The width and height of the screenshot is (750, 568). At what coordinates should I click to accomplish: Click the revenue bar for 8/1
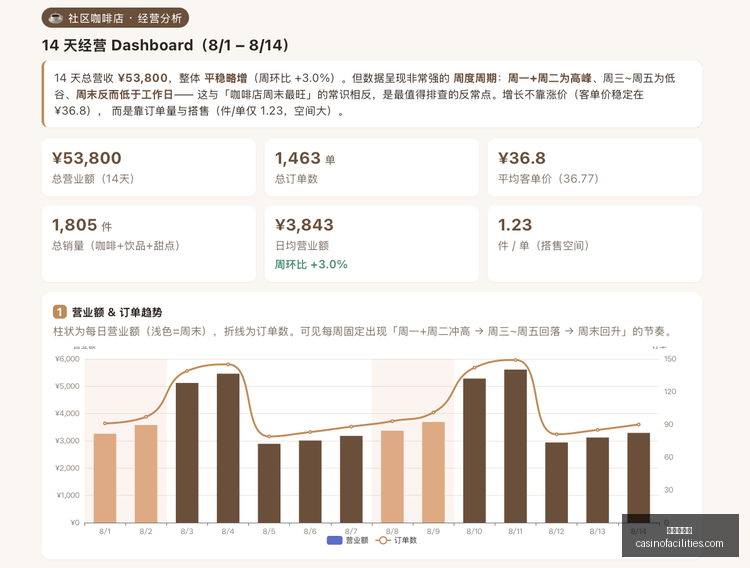[x=105, y=478]
